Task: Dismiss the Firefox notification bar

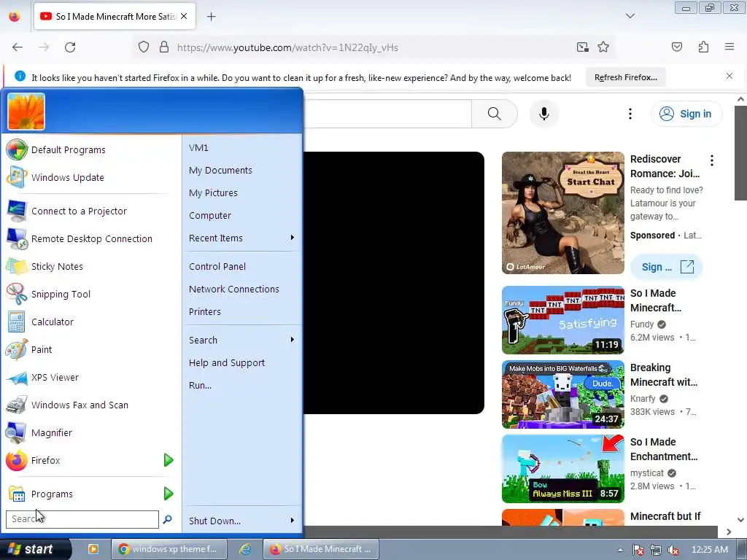Action: pyautogui.click(x=729, y=76)
